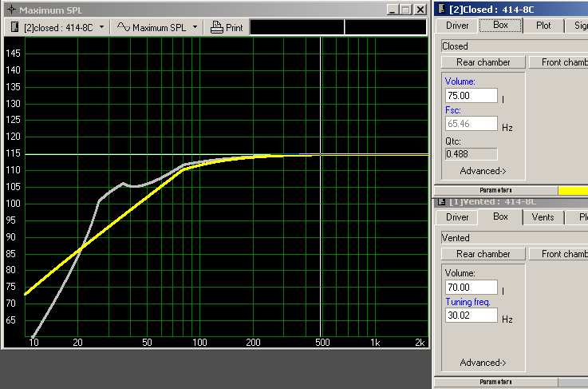Click the Print button
This screenshot has width=588, height=389.
pyautogui.click(x=227, y=27)
